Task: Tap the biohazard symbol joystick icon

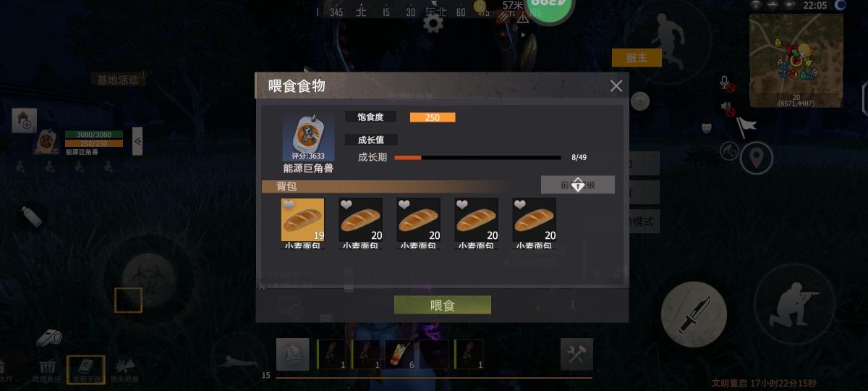Action: (147, 278)
